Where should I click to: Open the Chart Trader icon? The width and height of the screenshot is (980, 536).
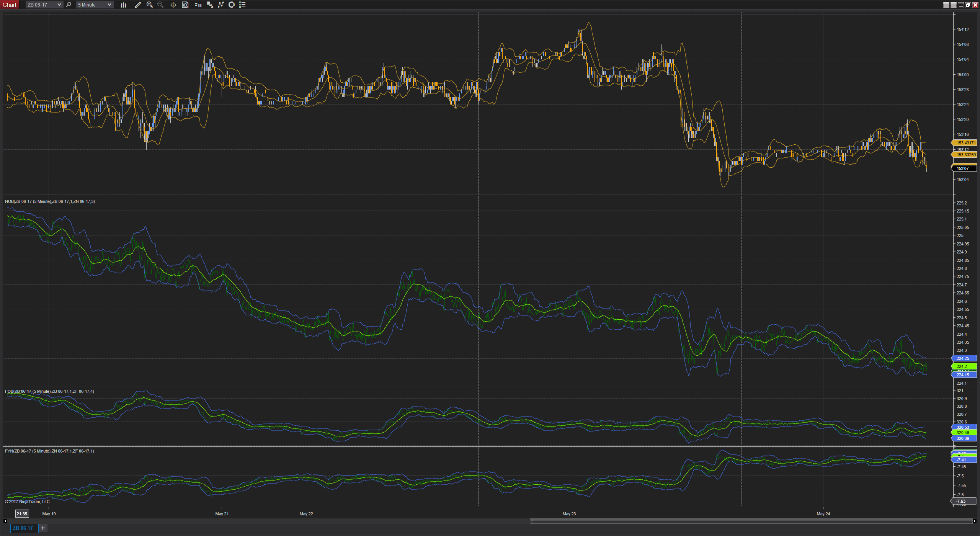[x=198, y=5]
